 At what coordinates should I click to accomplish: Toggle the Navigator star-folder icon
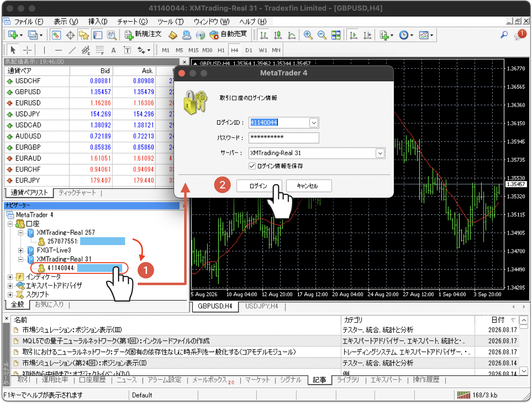click(84, 35)
